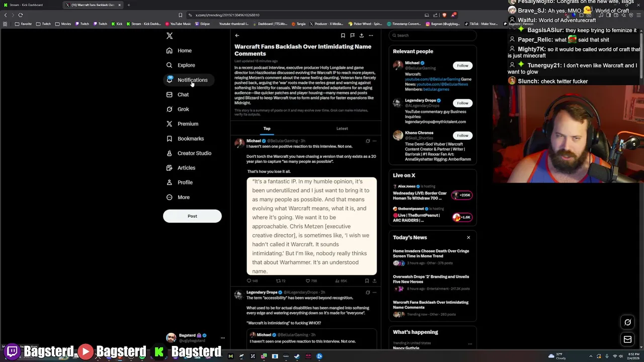This screenshot has width=644, height=362.
Task: Open Warcraft Fans Backlash news item
Action: [433, 308]
